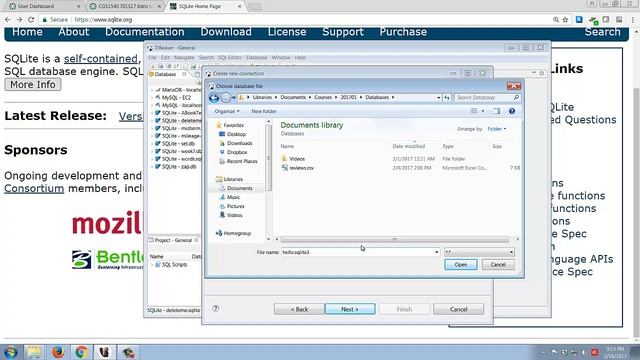The width and height of the screenshot is (640, 360).
Task: Create a New folder
Action: pyautogui.click(x=264, y=111)
